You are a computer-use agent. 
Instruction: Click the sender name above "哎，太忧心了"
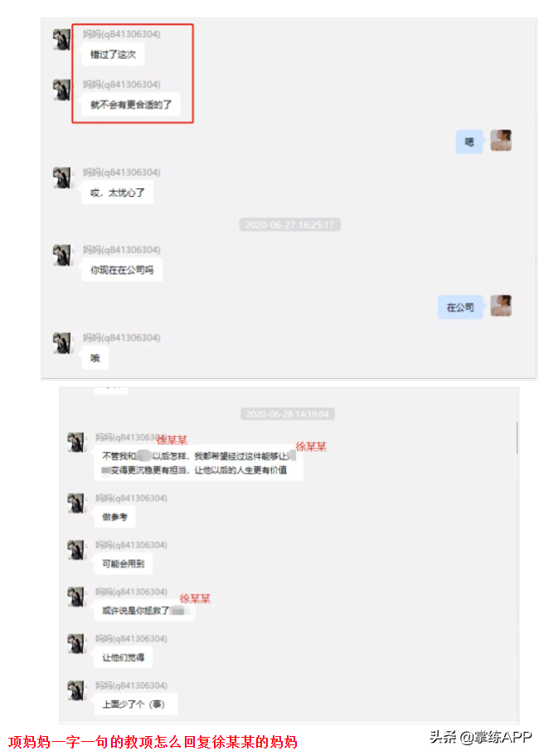(121, 172)
